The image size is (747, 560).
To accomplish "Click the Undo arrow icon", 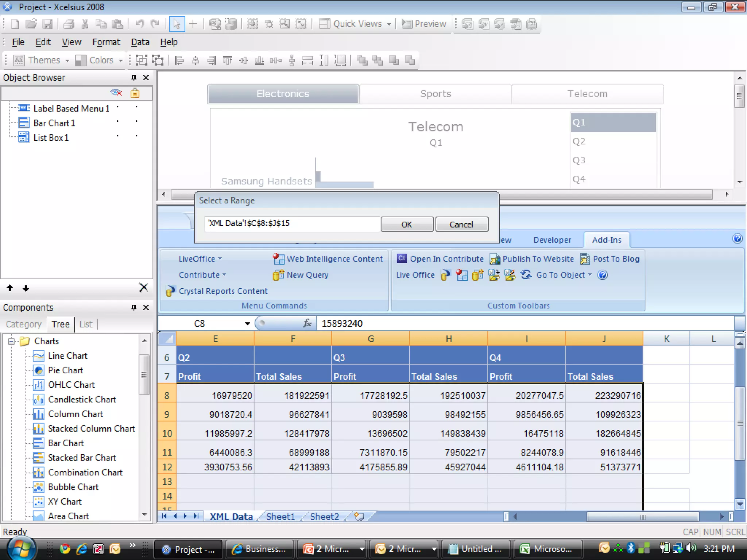I will (139, 24).
